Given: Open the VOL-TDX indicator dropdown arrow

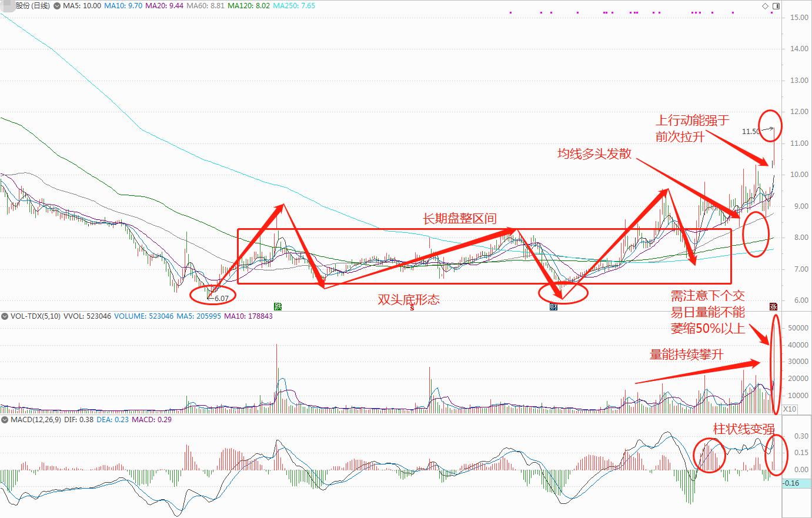Looking at the screenshot, I should tap(5, 316).
